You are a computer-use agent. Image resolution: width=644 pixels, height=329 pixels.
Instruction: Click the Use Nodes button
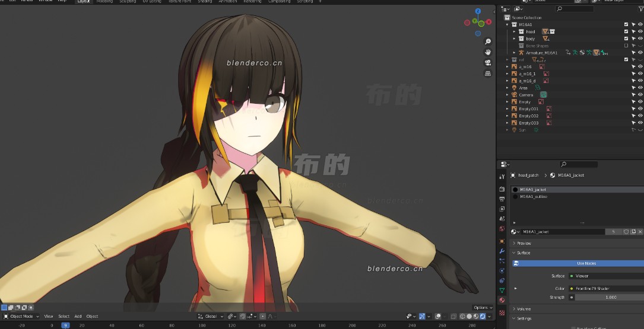(578, 263)
